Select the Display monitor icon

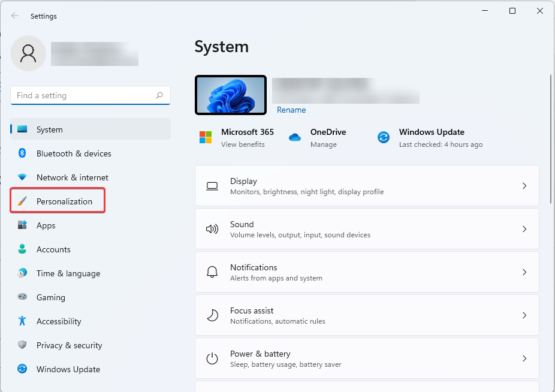click(x=212, y=186)
